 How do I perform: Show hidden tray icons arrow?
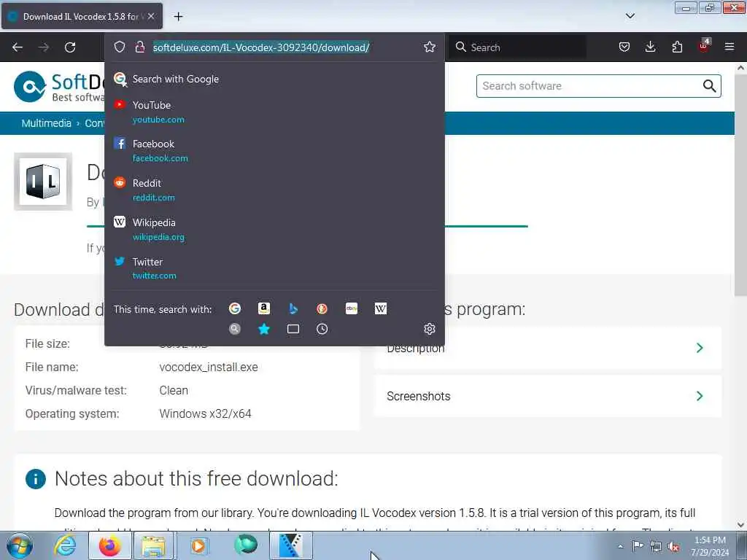click(620, 546)
